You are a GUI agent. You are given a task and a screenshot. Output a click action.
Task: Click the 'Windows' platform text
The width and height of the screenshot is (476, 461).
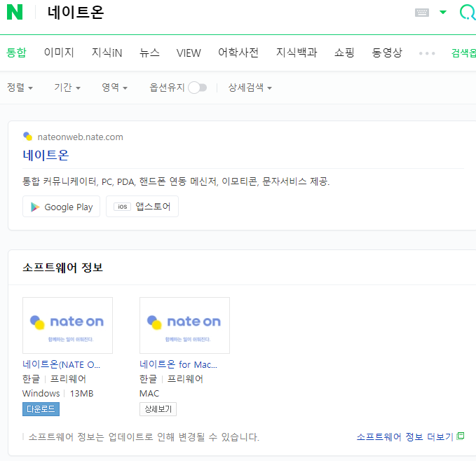click(x=41, y=393)
